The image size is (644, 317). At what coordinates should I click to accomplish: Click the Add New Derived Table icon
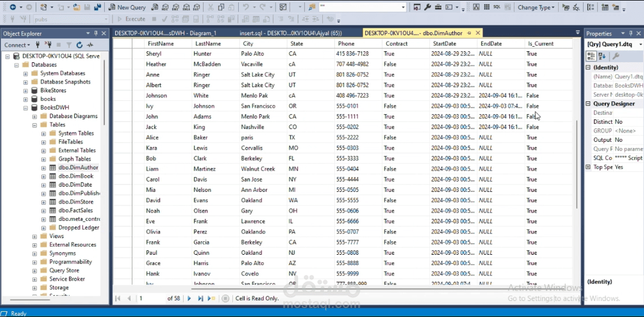[616, 7]
